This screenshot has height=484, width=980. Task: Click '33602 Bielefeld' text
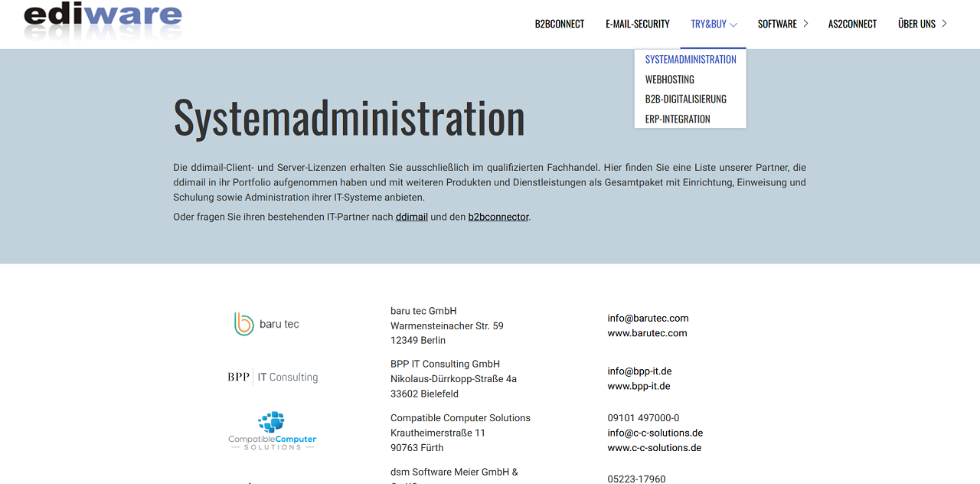[x=425, y=394]
